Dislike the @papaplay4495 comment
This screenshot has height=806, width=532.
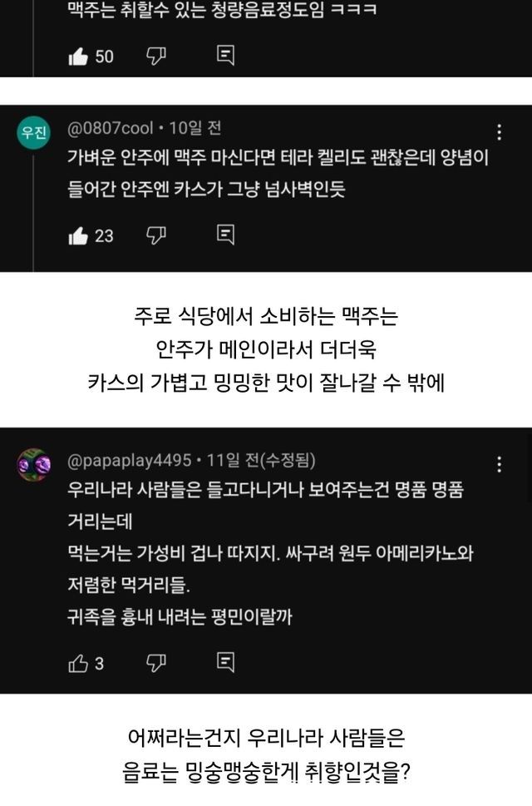156,663
